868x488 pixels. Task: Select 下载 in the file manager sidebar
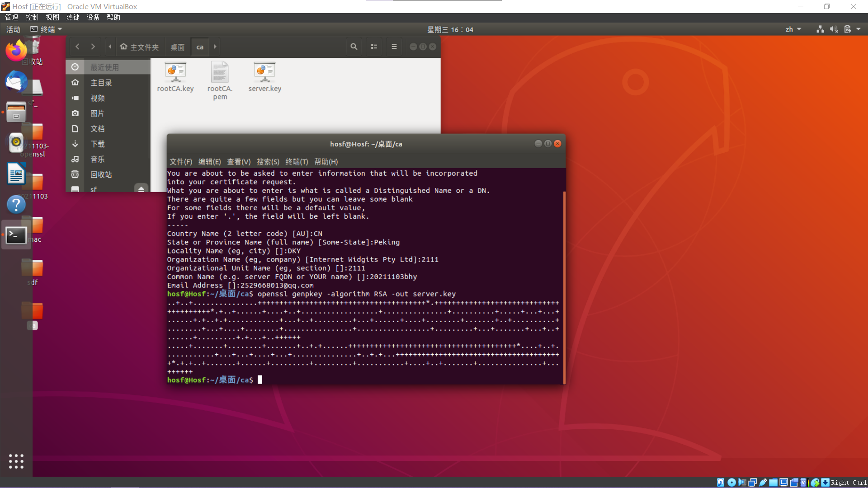[98, 144]
